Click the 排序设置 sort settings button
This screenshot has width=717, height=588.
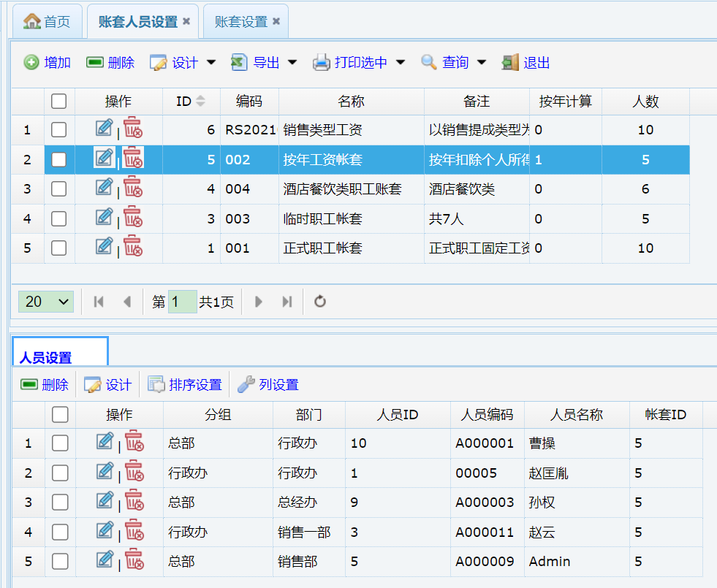click(186, 385)
